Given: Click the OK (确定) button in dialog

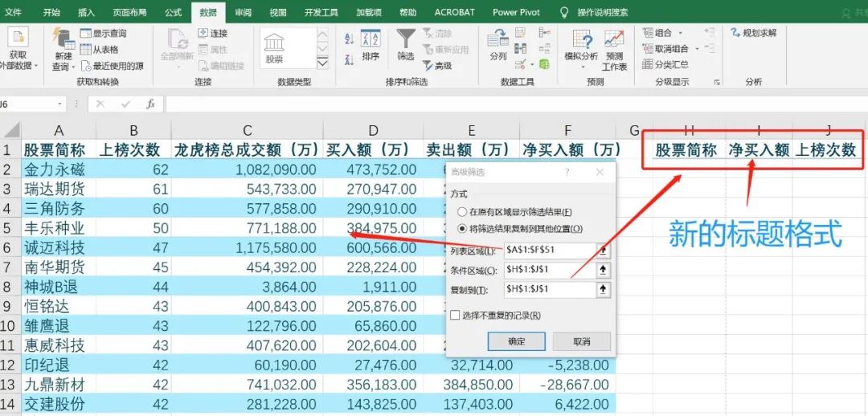Looking at the screenshot, I should [x=516, y=341].
